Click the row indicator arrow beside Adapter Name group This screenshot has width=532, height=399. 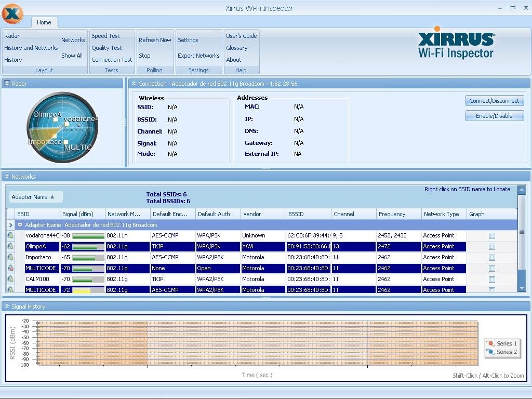click(x=10, y=225)
